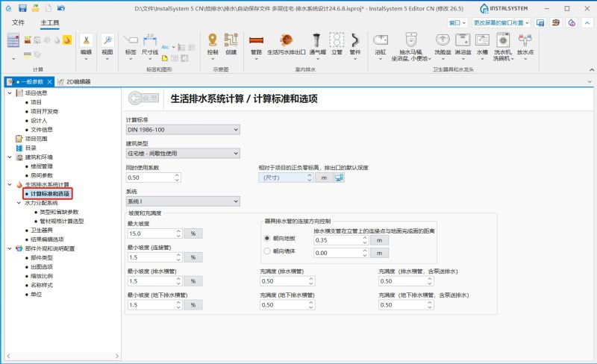The width and height of the screenshot is (597, 364).
Task: Insert a 抽水马桶 toilet fixture
Action: pos(411,47)
